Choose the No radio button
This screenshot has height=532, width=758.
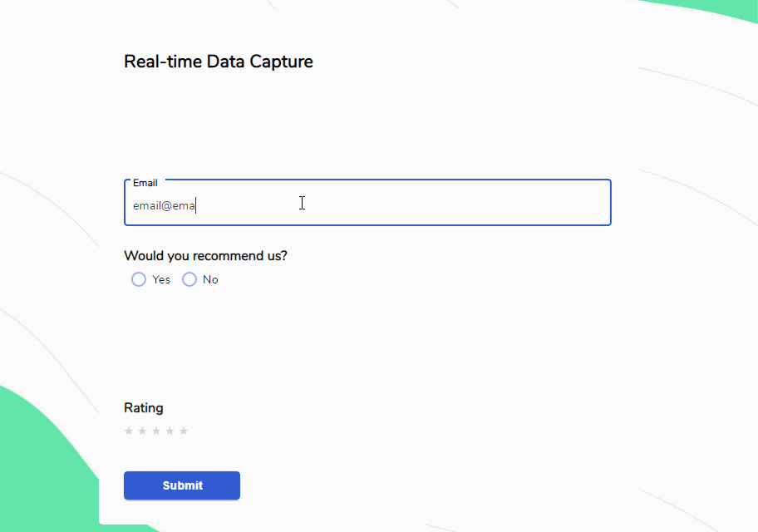[x=189, y=279]
